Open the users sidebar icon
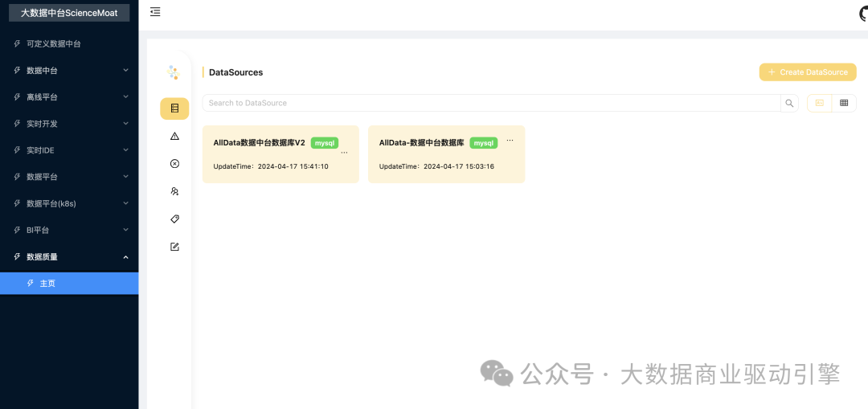The width and height of the screenshot is (868, 409). point(174,191)
